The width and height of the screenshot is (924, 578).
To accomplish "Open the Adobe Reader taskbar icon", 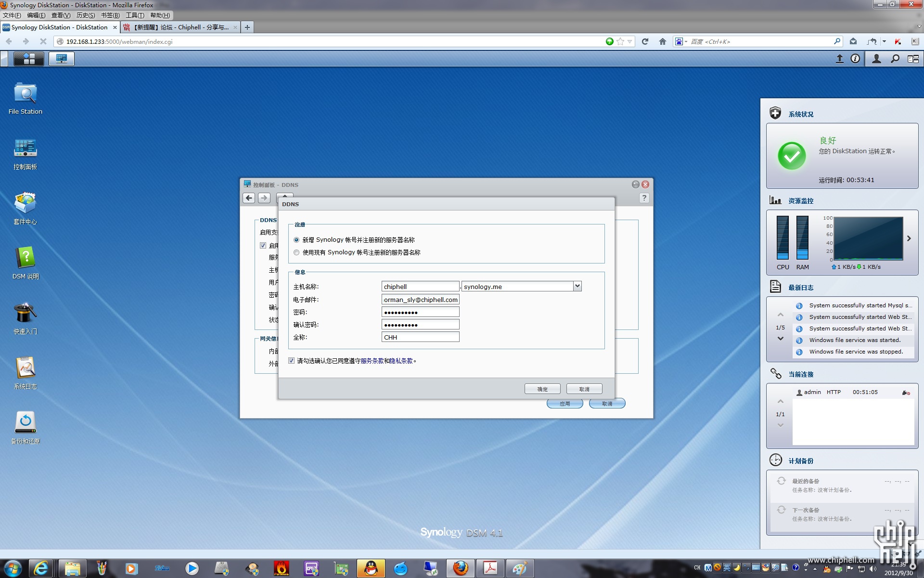I will click(x=490, y=569).
